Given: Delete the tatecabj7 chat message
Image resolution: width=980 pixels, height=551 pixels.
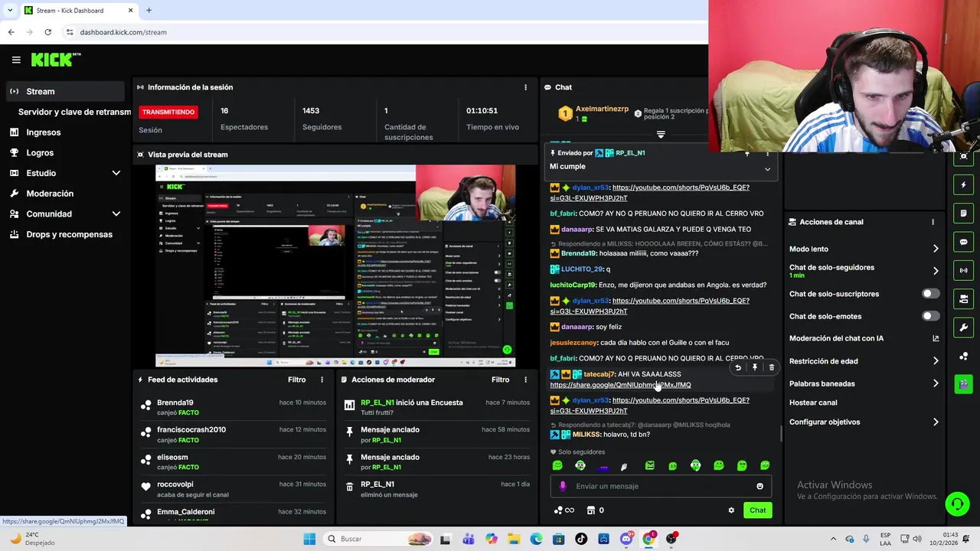Looking at the screenshot, I should (x=771, y=367).
